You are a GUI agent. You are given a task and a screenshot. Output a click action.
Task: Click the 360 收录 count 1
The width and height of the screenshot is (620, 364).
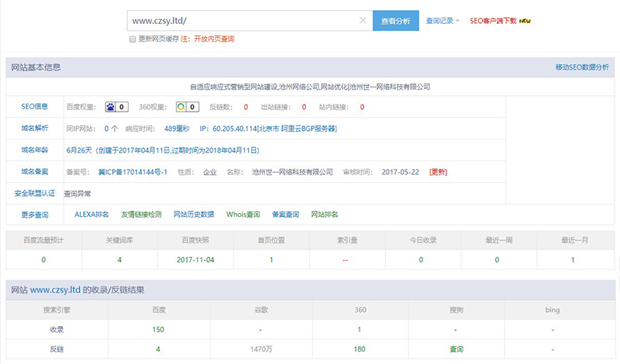pyautogui.click(x=359, y=329)
